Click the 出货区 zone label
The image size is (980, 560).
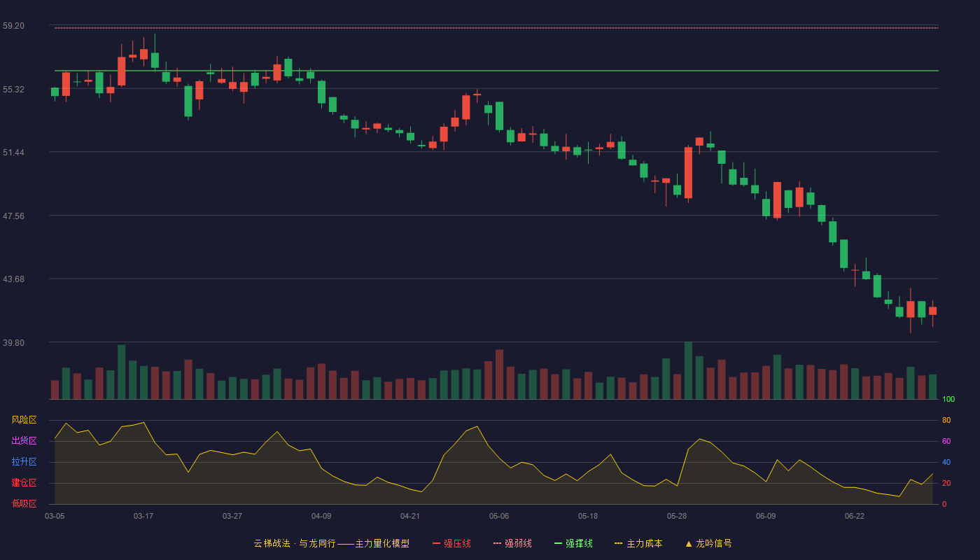pos(24,441)
